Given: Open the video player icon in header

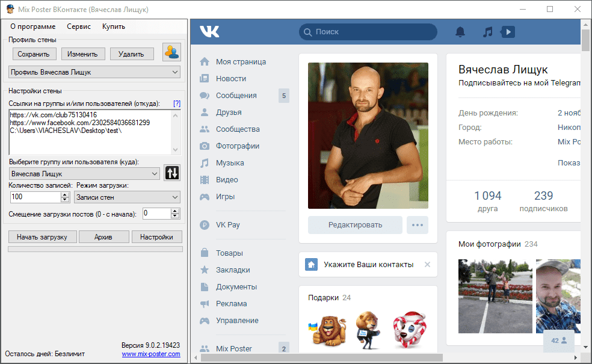Looking at the screenshot, I should click(508, 32).
